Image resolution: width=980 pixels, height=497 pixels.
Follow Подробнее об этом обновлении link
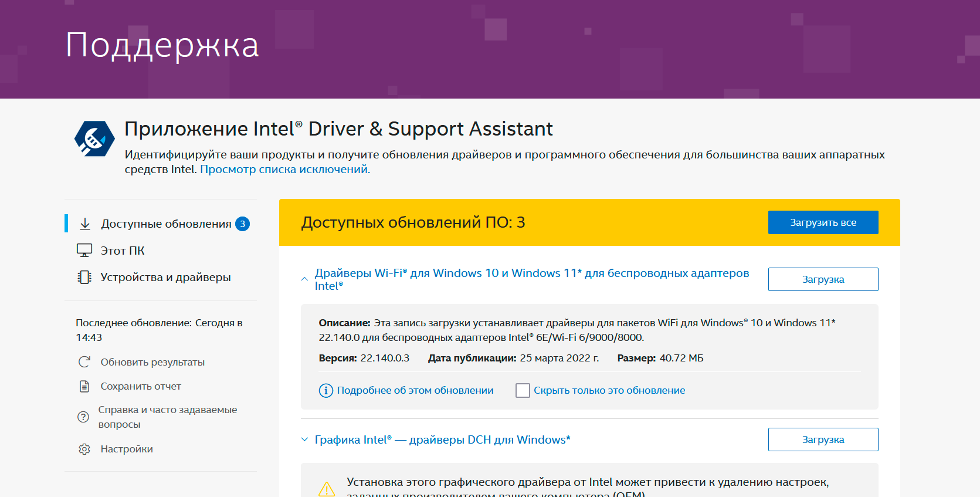[x=415, y=390]
